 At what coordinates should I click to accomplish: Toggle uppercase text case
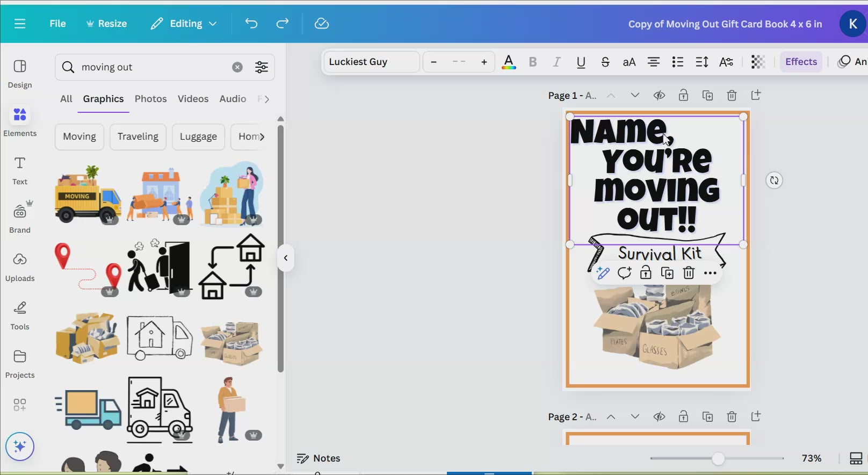(x=630, y=62)
